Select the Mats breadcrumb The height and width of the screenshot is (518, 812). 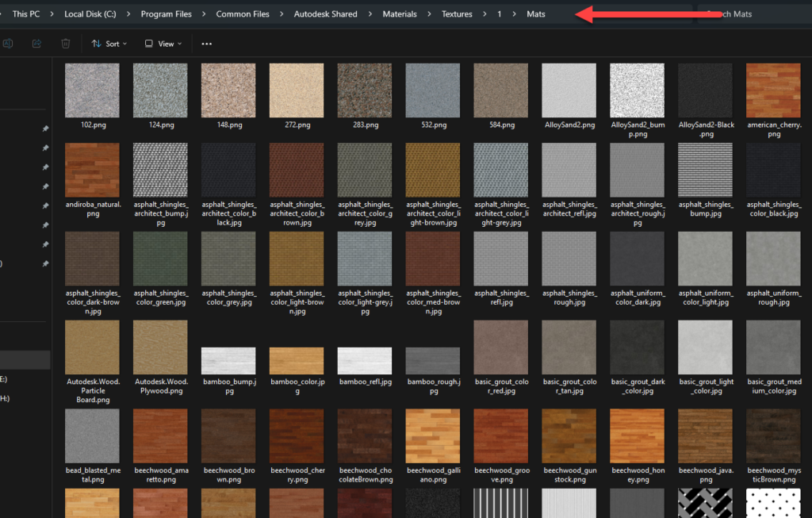click(x=536, y=14)
